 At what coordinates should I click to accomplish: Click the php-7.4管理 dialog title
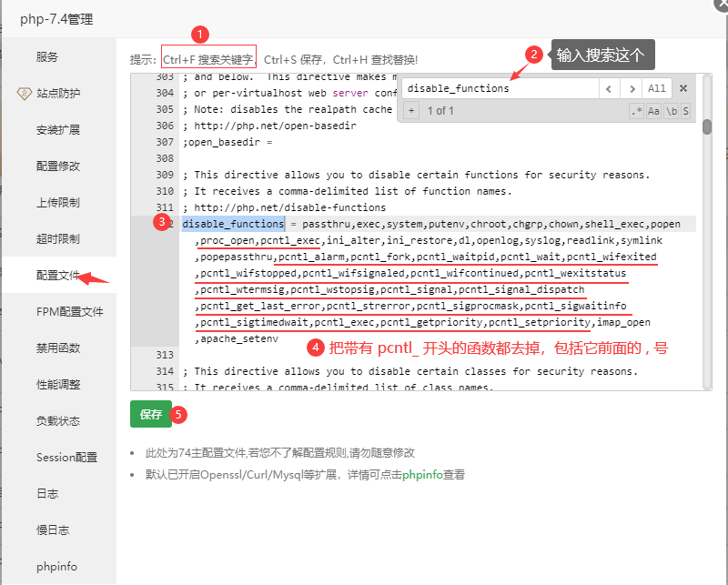[x=56, y=19]
